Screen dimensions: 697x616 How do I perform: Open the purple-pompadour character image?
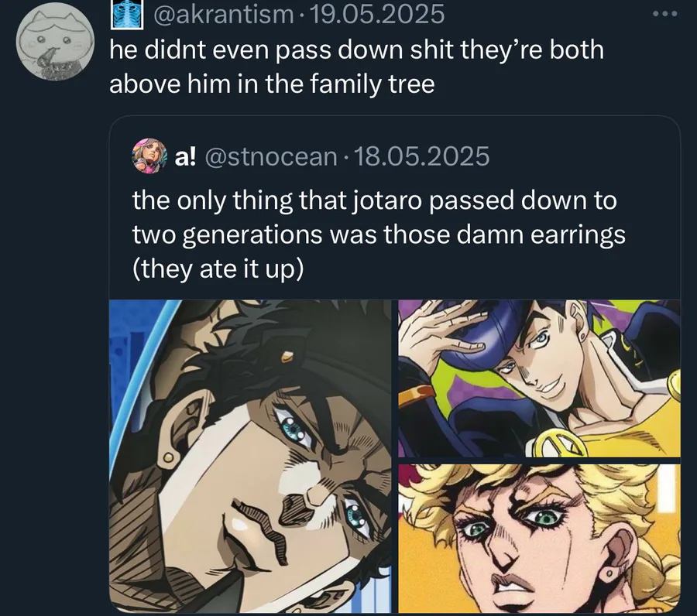pos(539,378)
